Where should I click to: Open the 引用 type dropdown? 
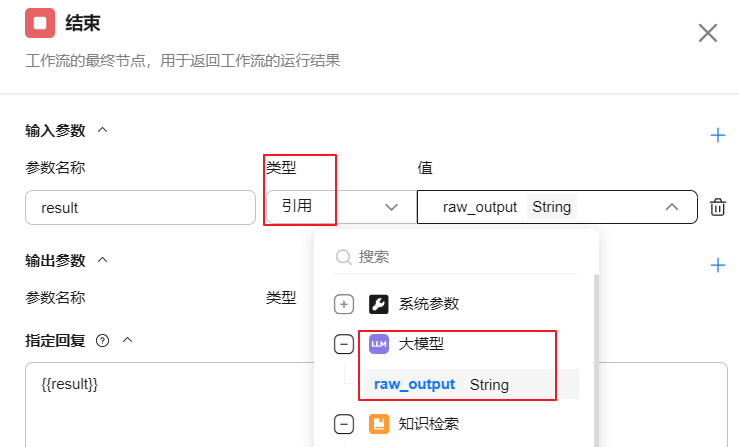(340, 207)
